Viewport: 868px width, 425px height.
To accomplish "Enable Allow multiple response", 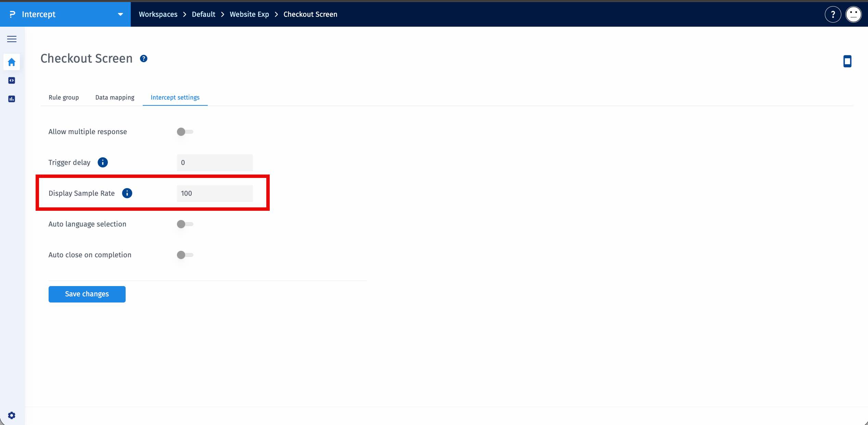I will (185, 131).
